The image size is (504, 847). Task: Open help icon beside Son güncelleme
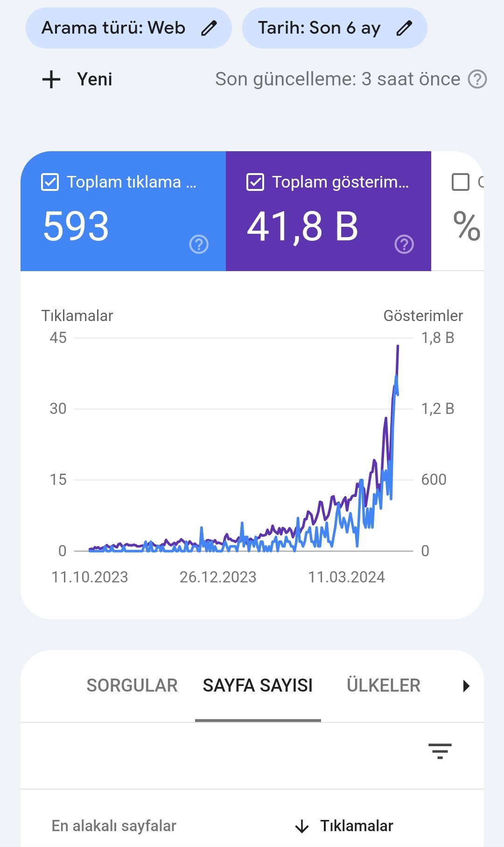(477, 79)
